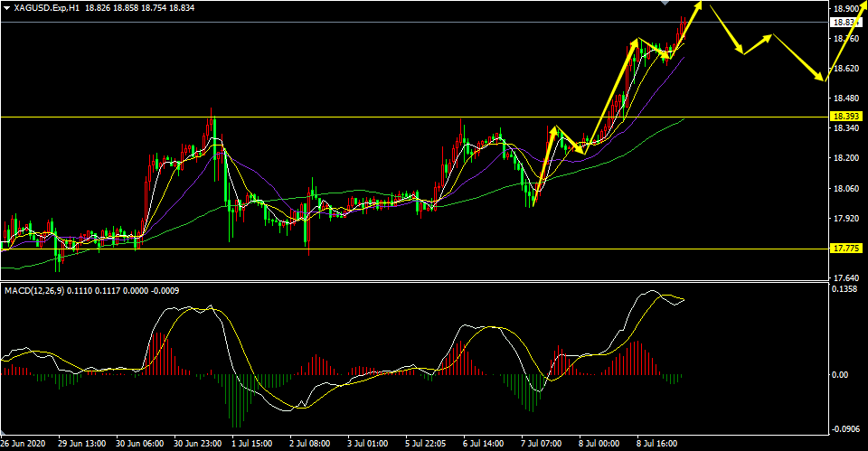Click the 2 Jul 08:00 time label
Screen dimensions: 868x451
pos(309,444)
